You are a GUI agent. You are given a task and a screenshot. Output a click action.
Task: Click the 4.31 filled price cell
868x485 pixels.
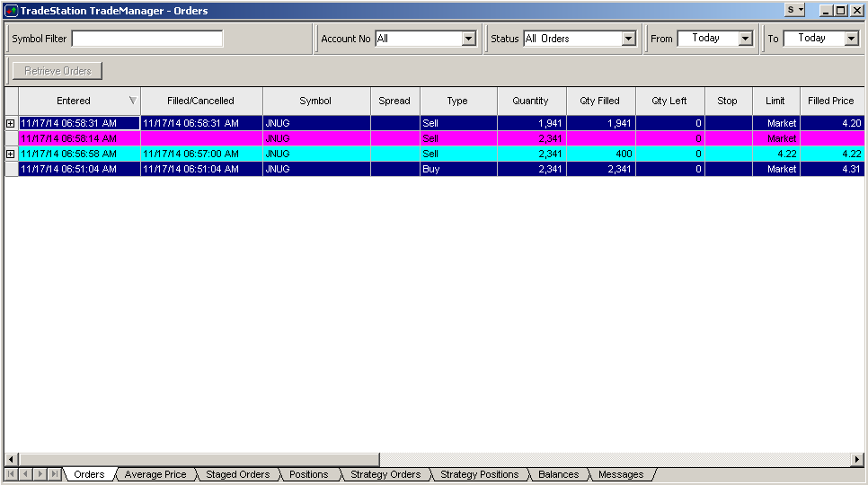[832, 169]
